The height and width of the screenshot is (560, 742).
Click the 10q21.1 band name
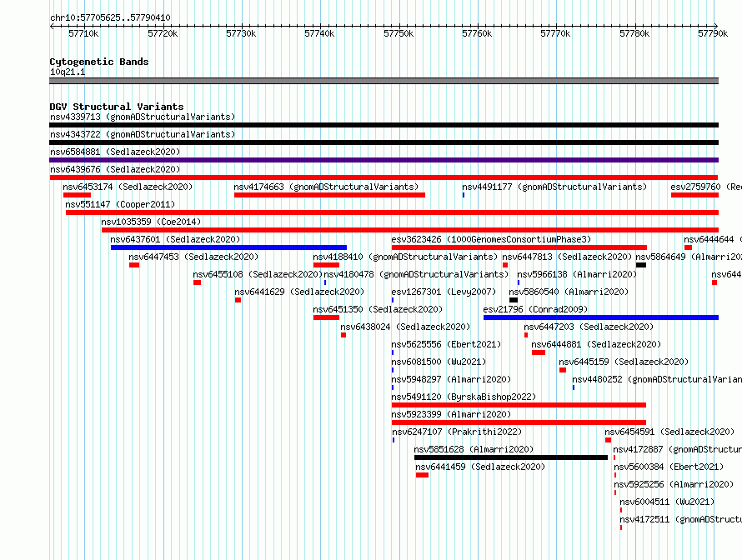click(68, 72)
